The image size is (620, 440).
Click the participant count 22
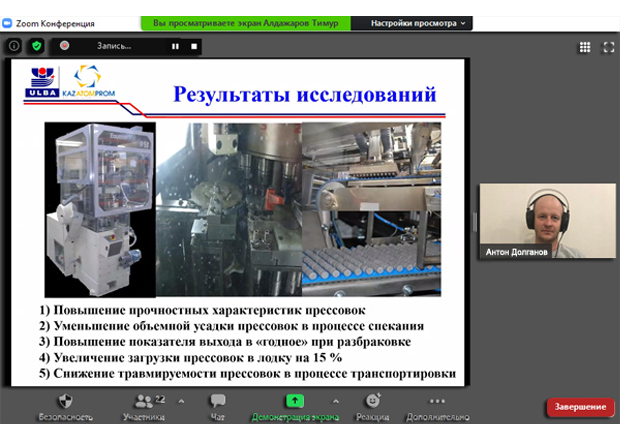160,399
